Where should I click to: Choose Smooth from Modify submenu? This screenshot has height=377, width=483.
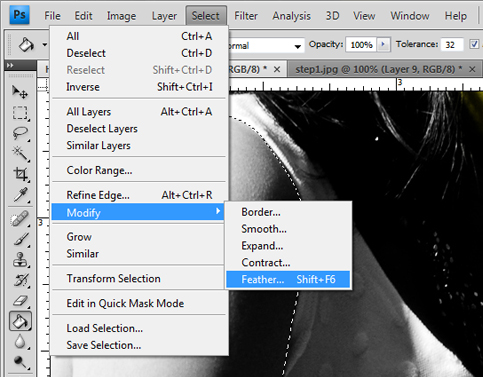coord(288,229)
